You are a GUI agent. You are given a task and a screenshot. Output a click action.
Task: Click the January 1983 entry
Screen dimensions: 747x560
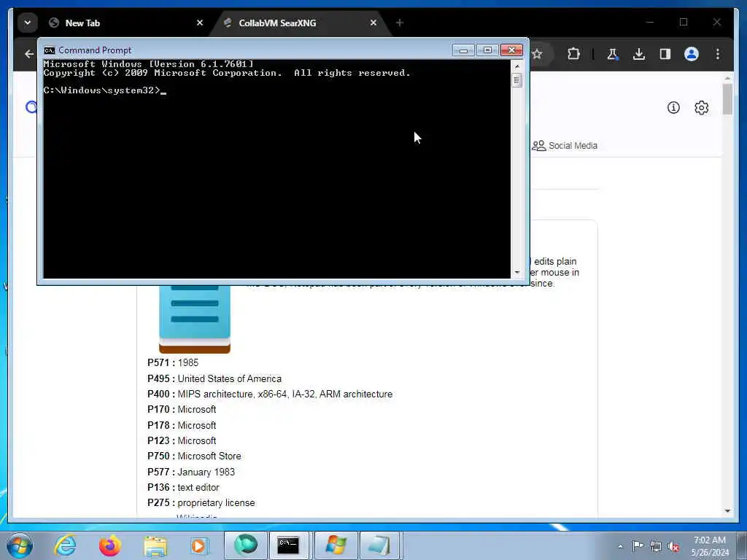(206, 472)
